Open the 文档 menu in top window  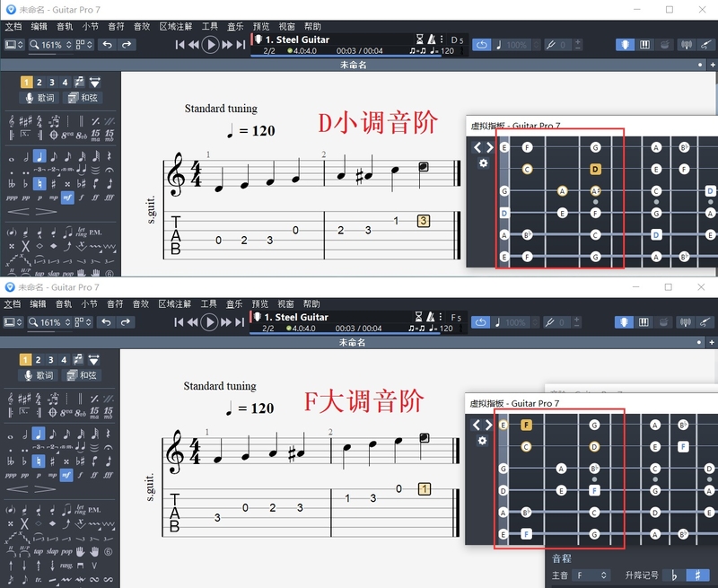click(13, 26)
